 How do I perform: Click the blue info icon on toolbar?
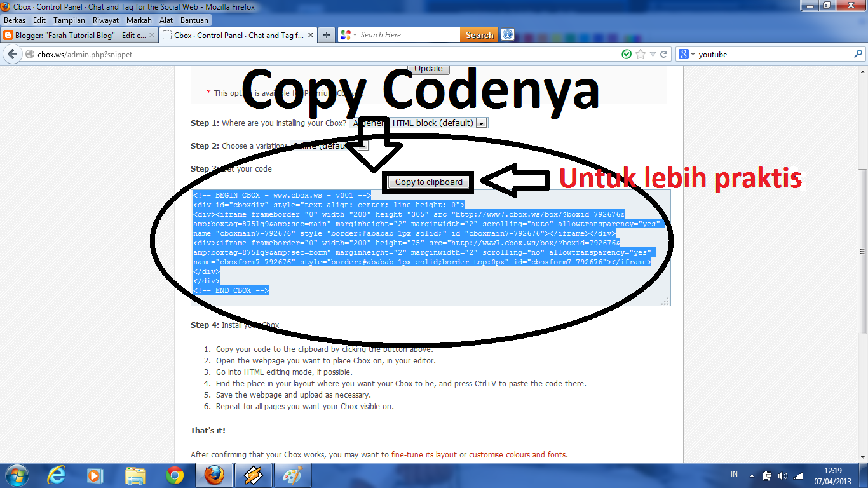click(x=507, y=35)
